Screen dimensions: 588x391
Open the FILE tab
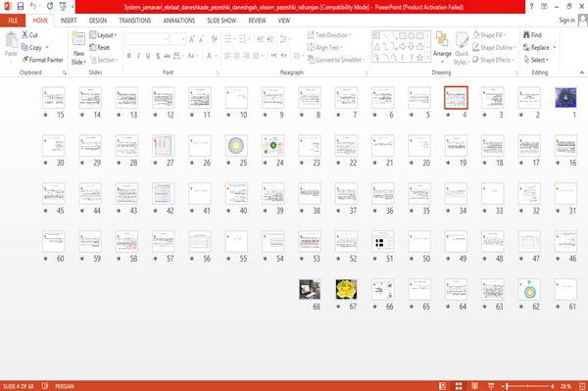point(13,21)
